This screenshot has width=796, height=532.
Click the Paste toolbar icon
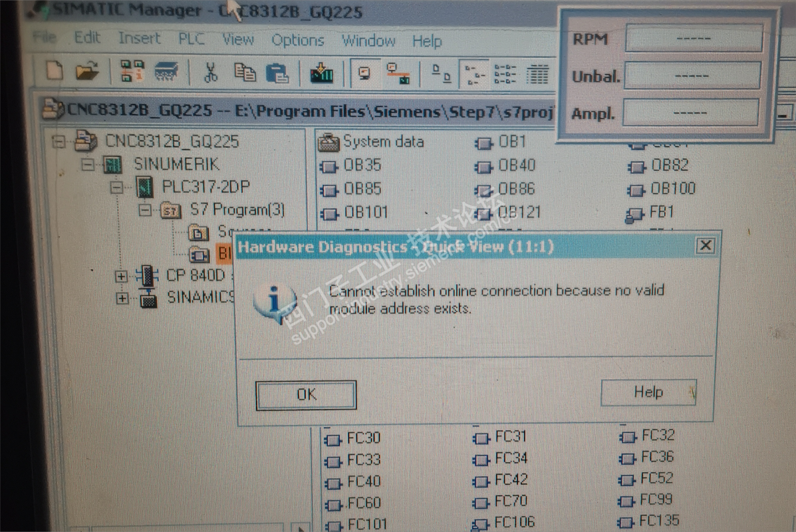(277, 73)
